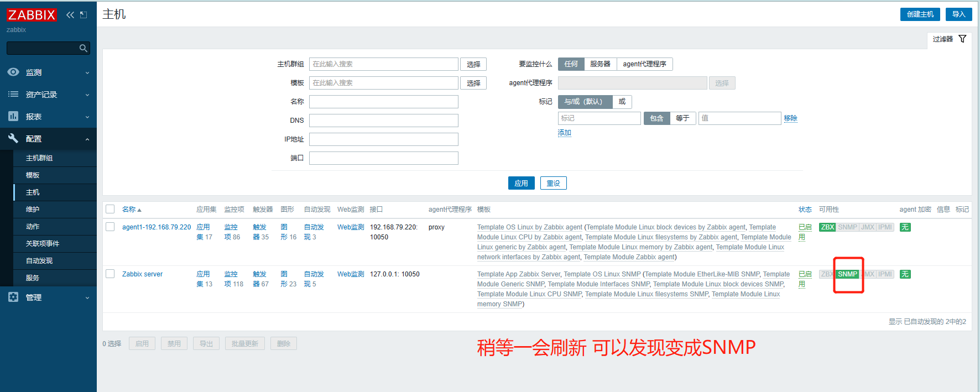Viewport: 980px width, 392px height.
Task: Click the search magnifier icon
Action: (83, 48)
